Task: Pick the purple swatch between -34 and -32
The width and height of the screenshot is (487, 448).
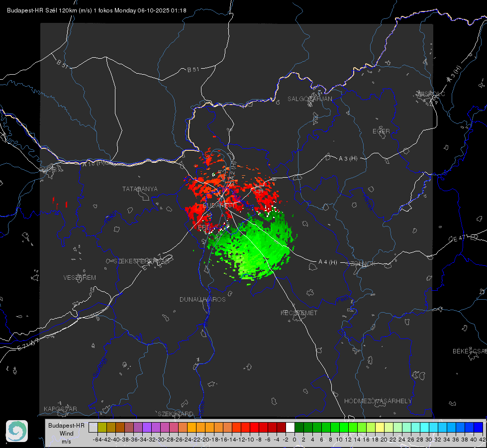Action: tap(147, 427)
